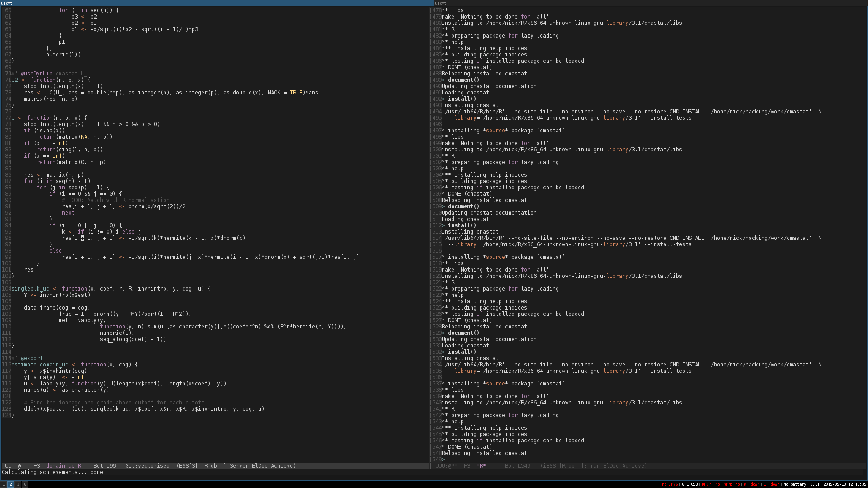Click 'E: down' ethernet status entry
This screenshot has height=488, width=868.
point(772,484)
